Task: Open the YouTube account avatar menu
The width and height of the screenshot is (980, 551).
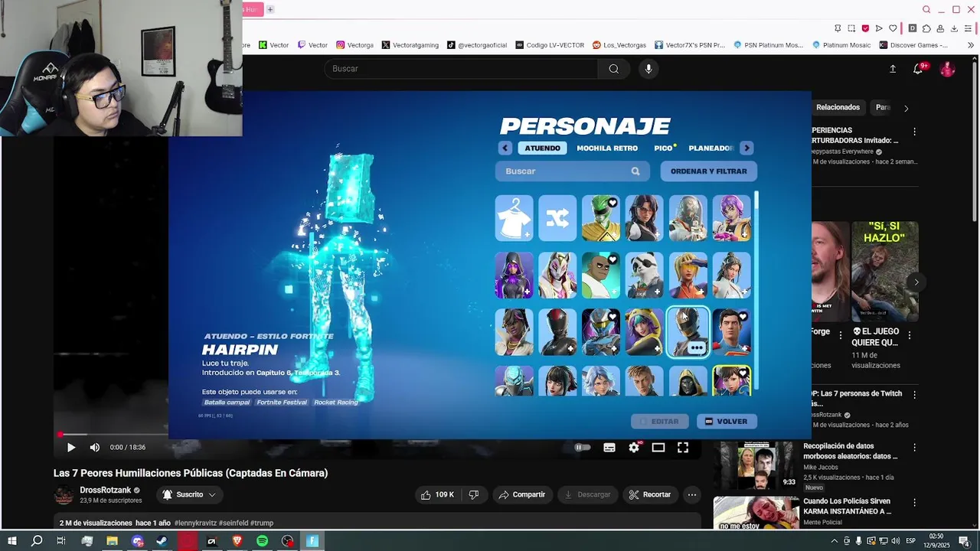Action: coord(948,69)
